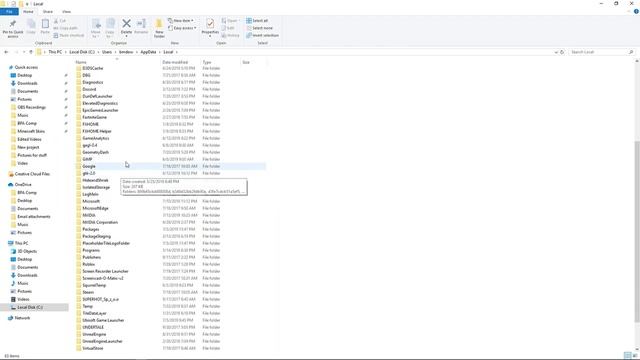
Task: Open recent locations dropdown arrow
Action: coord(24,52)
